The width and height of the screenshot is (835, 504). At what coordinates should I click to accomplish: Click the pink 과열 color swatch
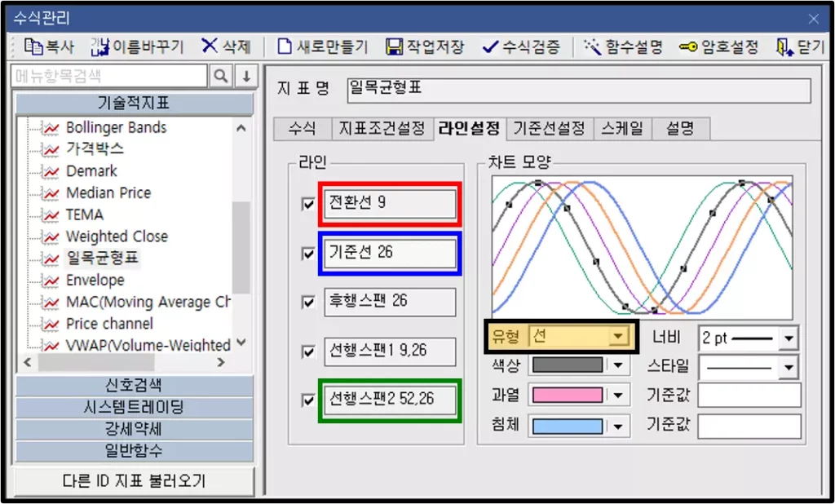568,396
